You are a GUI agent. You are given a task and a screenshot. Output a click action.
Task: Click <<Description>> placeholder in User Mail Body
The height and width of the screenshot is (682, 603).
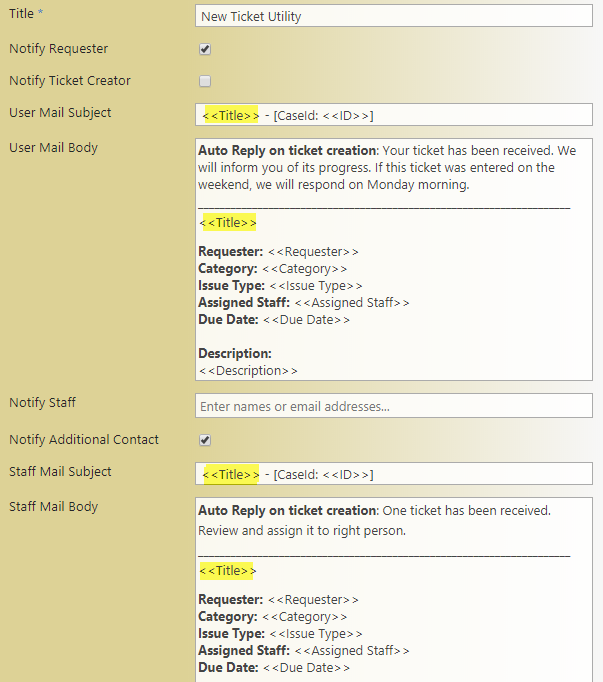248,371
